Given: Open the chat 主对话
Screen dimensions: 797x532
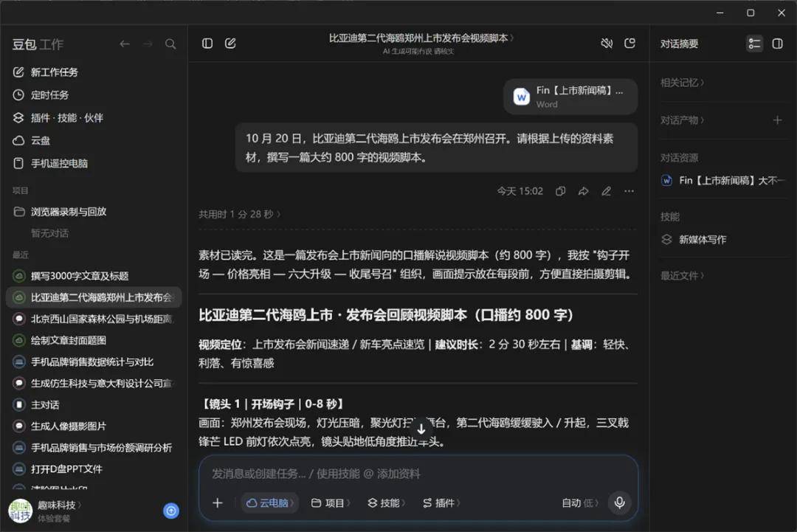Looking at the screenshot, I should coord(94,404).
